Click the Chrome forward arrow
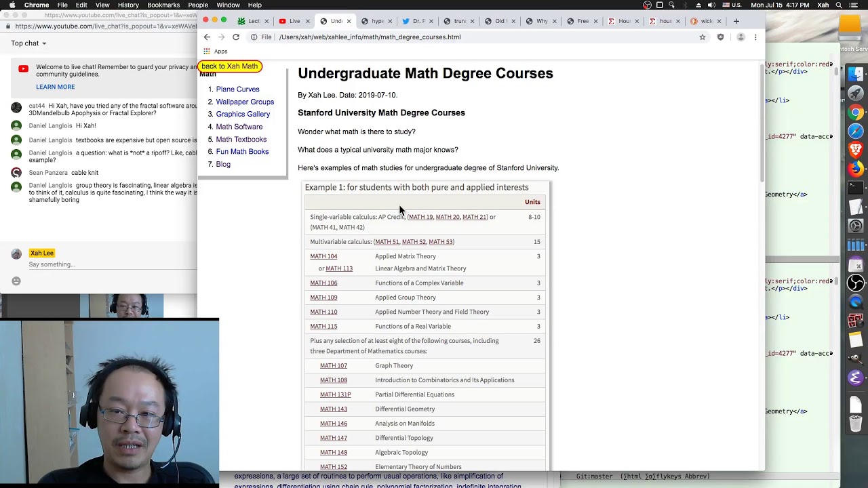This screenshot has width=868, height=488. (221, 37)
